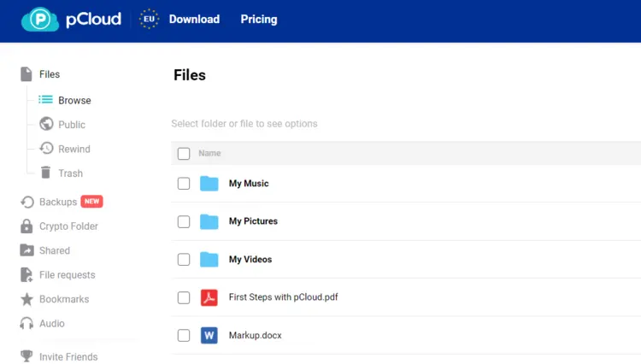
Task: Open the Markup.docx file name
Action: pos(255,336)
